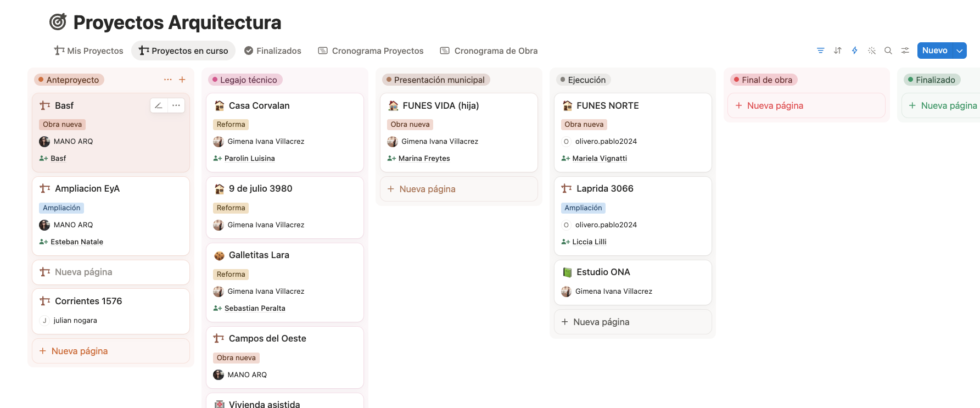Open the Finalizados tab
The image size is (980, 408).
pos(273,51)
